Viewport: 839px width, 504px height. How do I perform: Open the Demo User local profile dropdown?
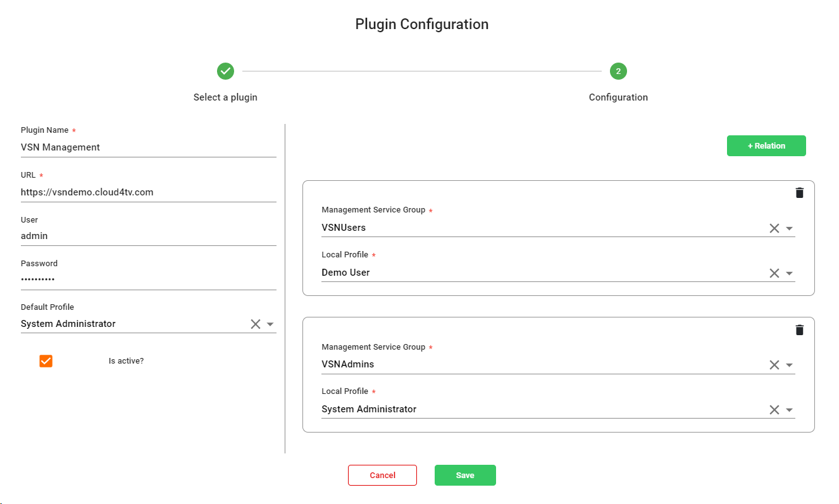click(x=789, y=273)
